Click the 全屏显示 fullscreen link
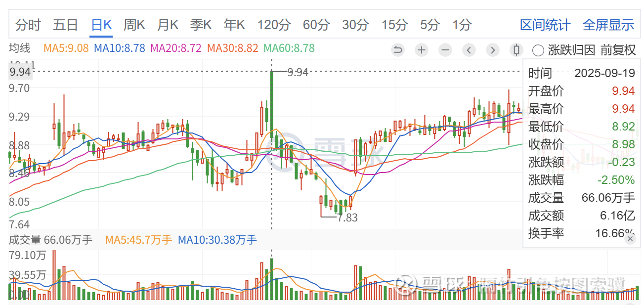This screenshot has height=305, width=644. click(608, 25)
